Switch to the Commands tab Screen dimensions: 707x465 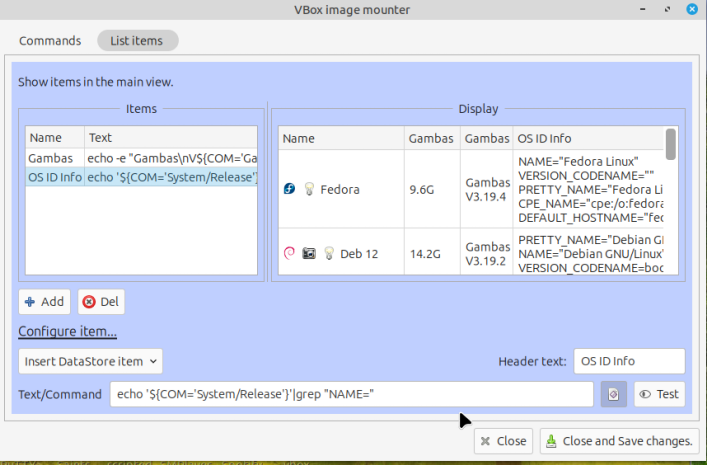click(50, 41)
